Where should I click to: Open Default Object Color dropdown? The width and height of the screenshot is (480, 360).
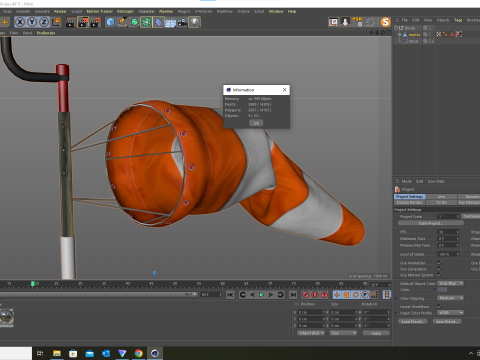point(451,283)
